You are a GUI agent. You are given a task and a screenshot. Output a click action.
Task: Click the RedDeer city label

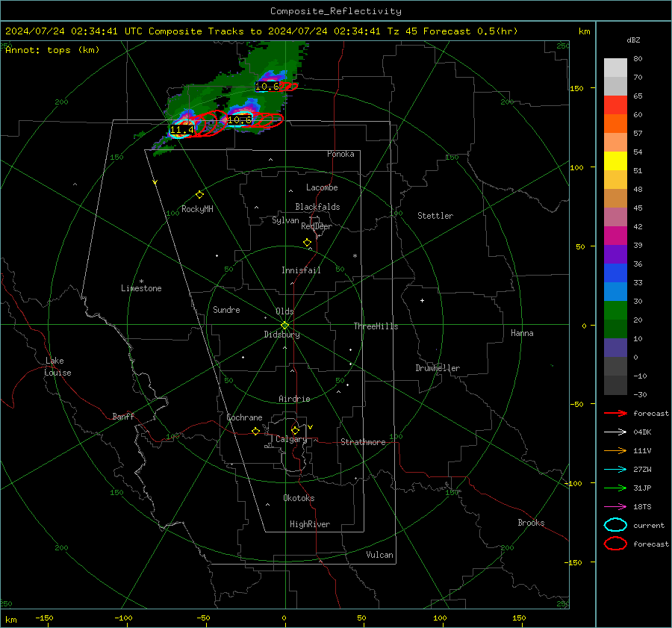pos(317,226)
